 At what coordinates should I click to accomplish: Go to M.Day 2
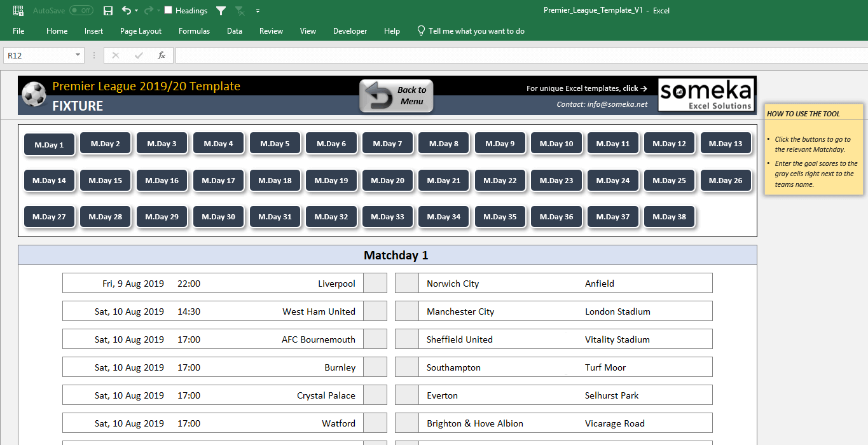[106, 144]
